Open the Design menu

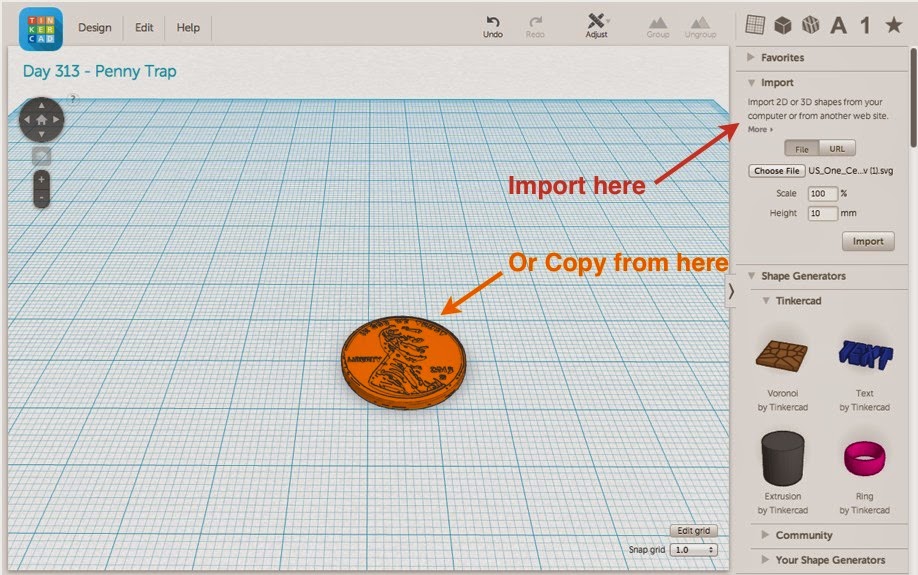(95, 28)
